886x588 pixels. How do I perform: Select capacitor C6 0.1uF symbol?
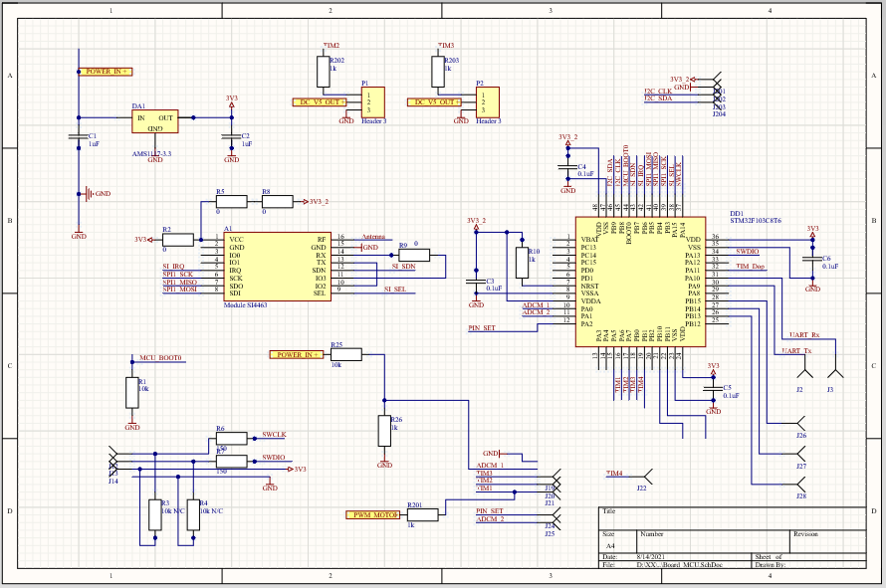click(812, 259)
